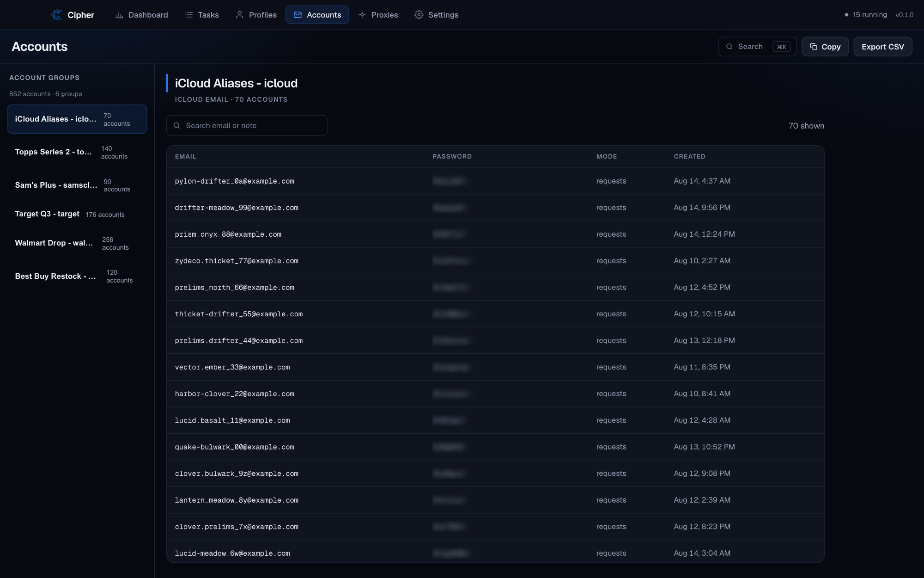
Task: Open the global Search box
Action: pos(757,47)
